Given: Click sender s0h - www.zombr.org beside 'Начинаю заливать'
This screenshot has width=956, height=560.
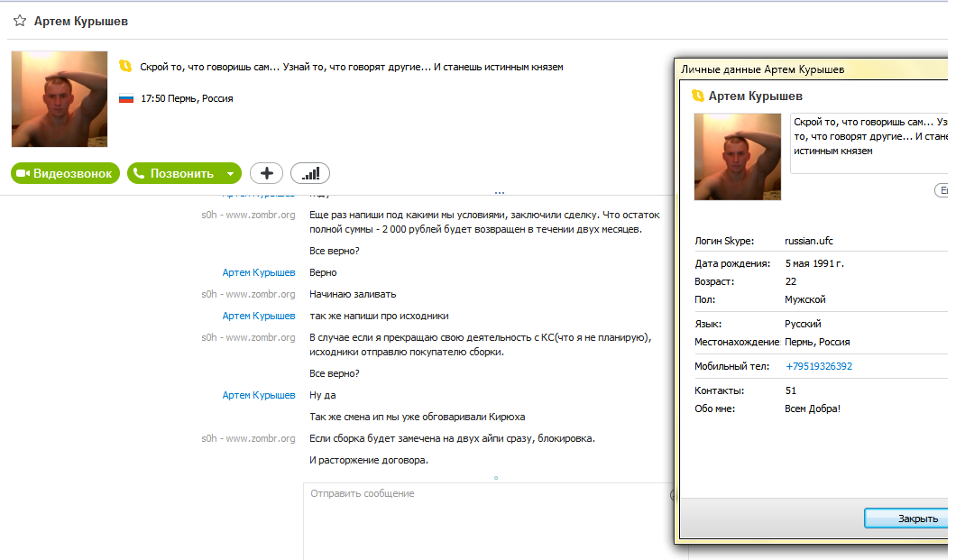Looking at the screenshot, I should [248, 294].
